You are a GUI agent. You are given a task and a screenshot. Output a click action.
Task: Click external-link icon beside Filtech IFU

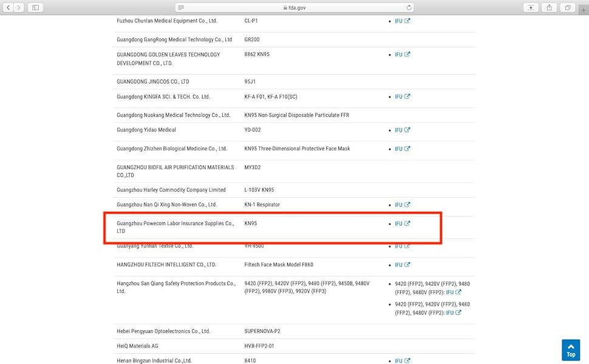[407, 265]
